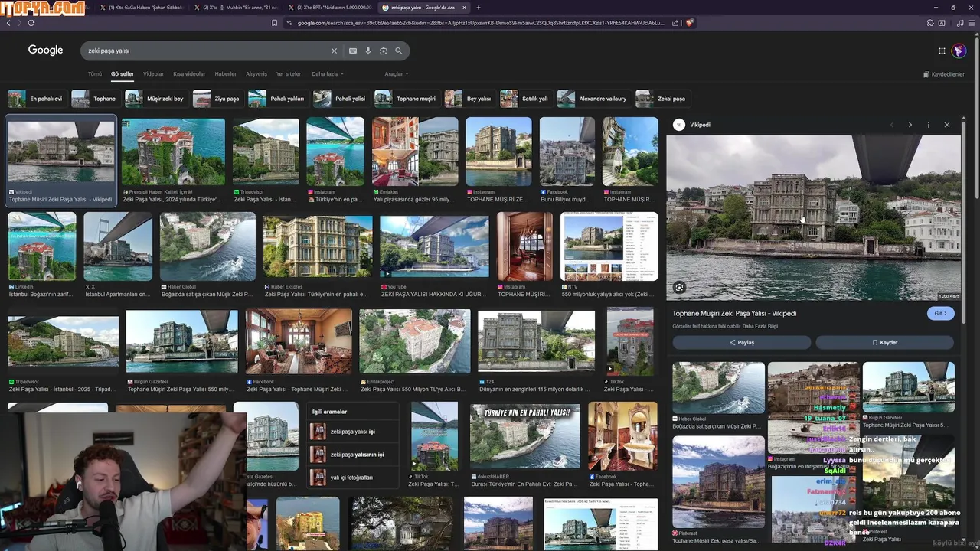
Task: Click the Vikipedi source logo in preview
Action: coord(679,125)
